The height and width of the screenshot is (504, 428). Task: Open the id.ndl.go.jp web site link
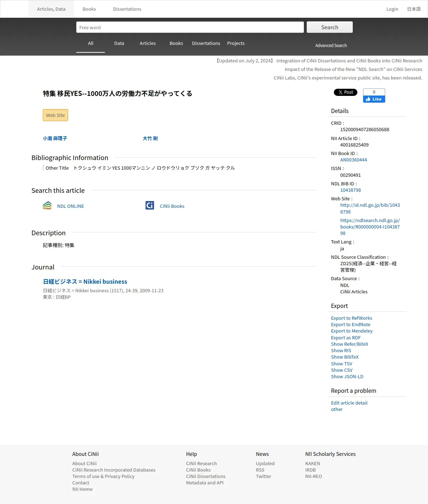point(370,209)
